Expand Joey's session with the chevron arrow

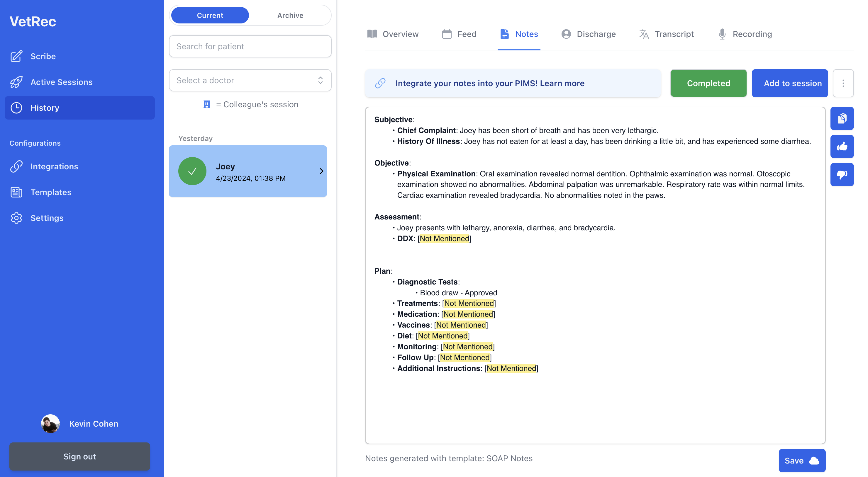point(321,171)
